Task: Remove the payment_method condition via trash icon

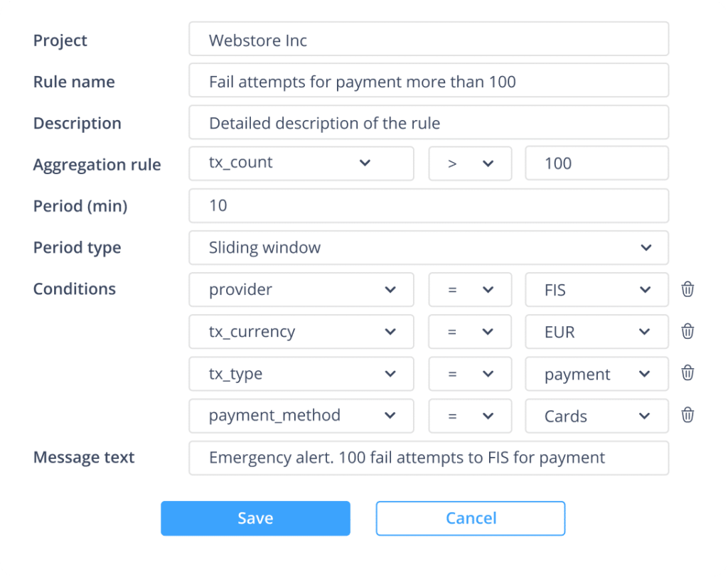Action: point(687,415)
